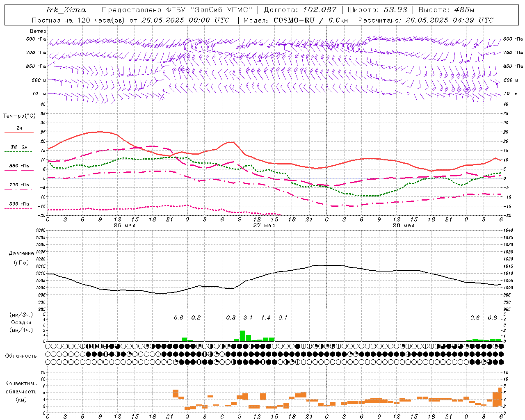
Task: Click the precipitation total "0.3"
Action: click(231, 318)
